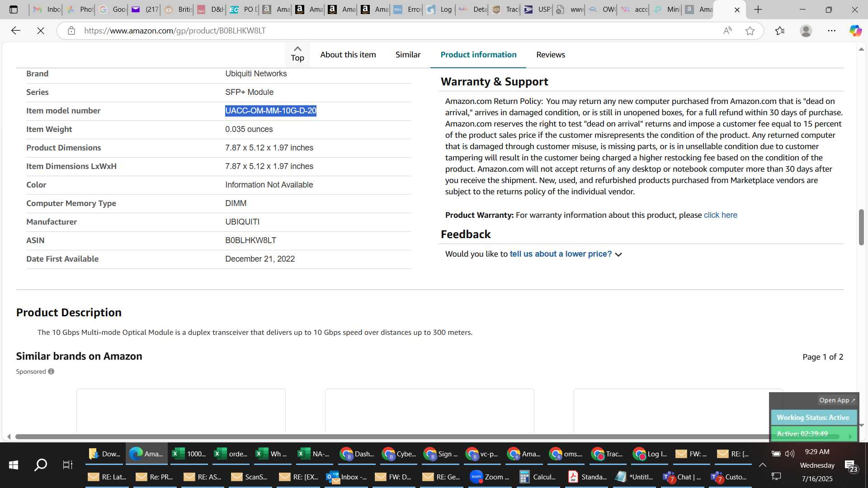
Task: Open the Teams Chat taskbar item
Action: [x=682, y=477]
